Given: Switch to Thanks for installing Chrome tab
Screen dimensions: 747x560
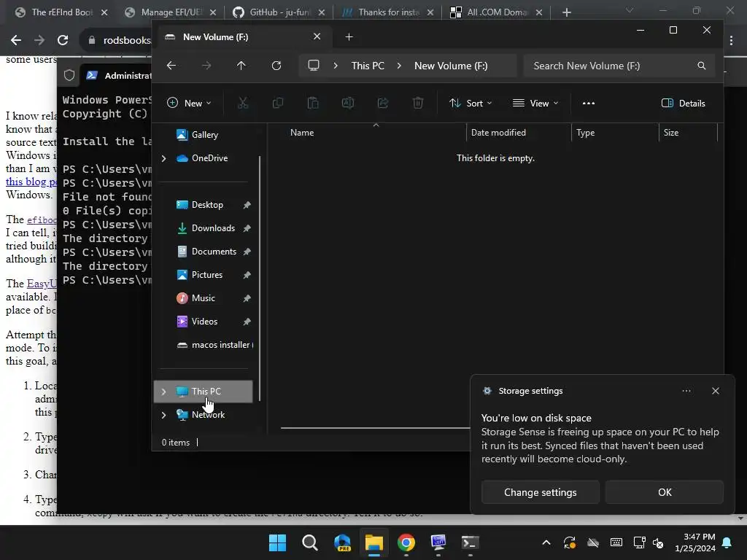Looking at the screenshot, I should [x=388, y=12].
